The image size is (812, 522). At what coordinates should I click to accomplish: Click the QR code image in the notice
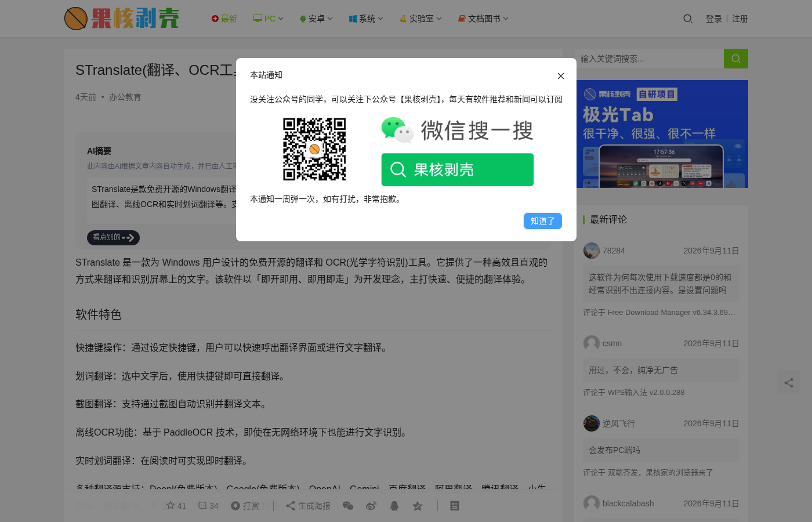314,150
